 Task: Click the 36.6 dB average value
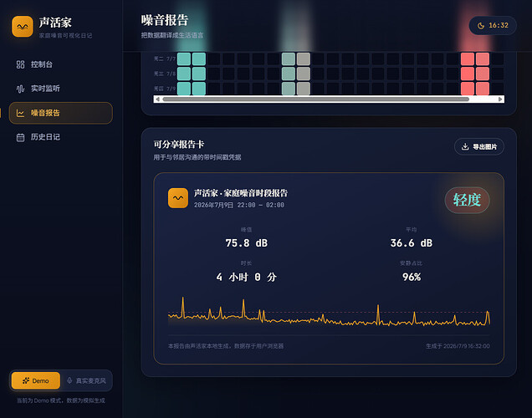click(412, 243)
